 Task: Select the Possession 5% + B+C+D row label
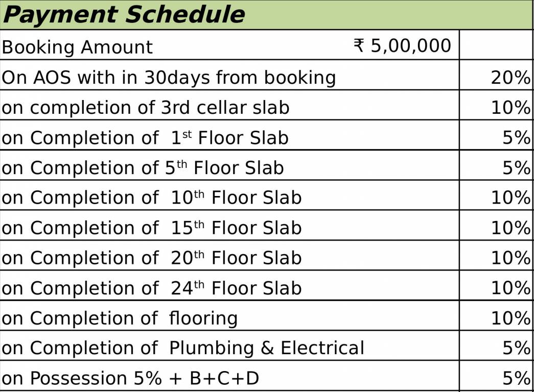[130, 379]
